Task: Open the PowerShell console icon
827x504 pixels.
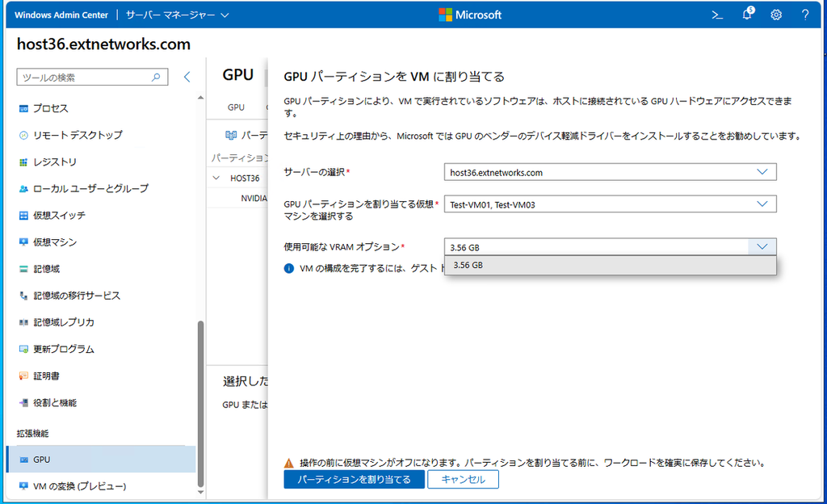Action: point(717,15)
